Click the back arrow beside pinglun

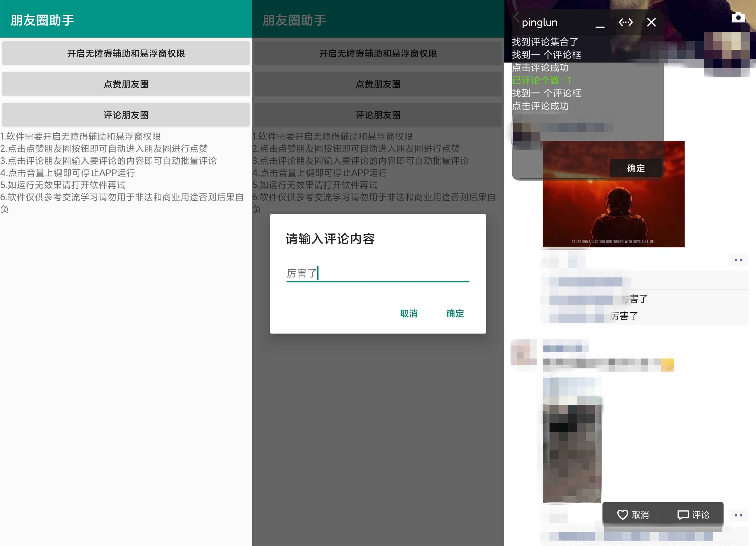click(516, 17)
